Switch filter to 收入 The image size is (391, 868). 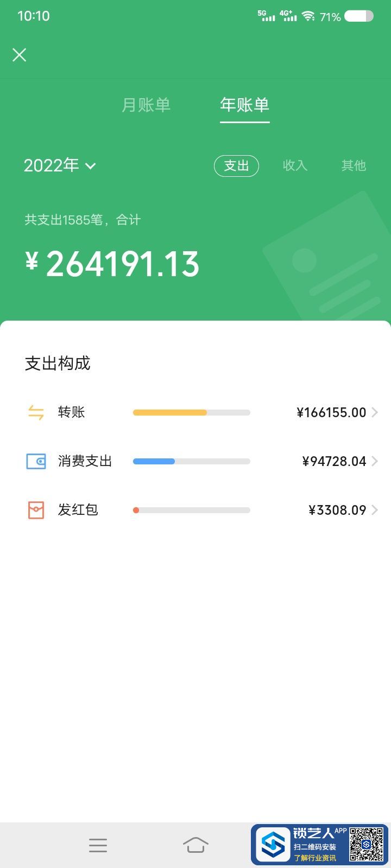(295, 165)
